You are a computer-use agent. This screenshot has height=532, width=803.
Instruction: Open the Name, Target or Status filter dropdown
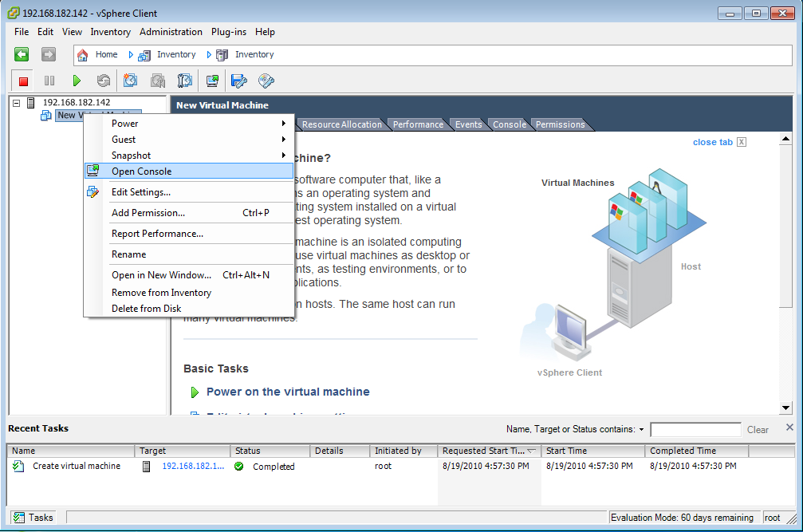[x=641, y=430]
